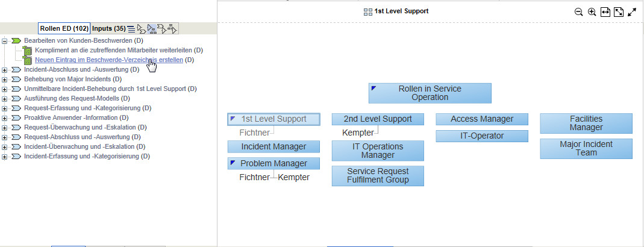The image size is (644, 247).
Task: Click the rightmost process view icon
Action: [172, 29]
